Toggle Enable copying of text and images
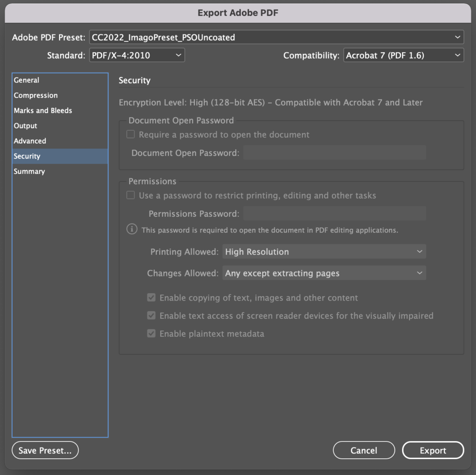Viewport: 476px width, 475px height. coord(151,297)
